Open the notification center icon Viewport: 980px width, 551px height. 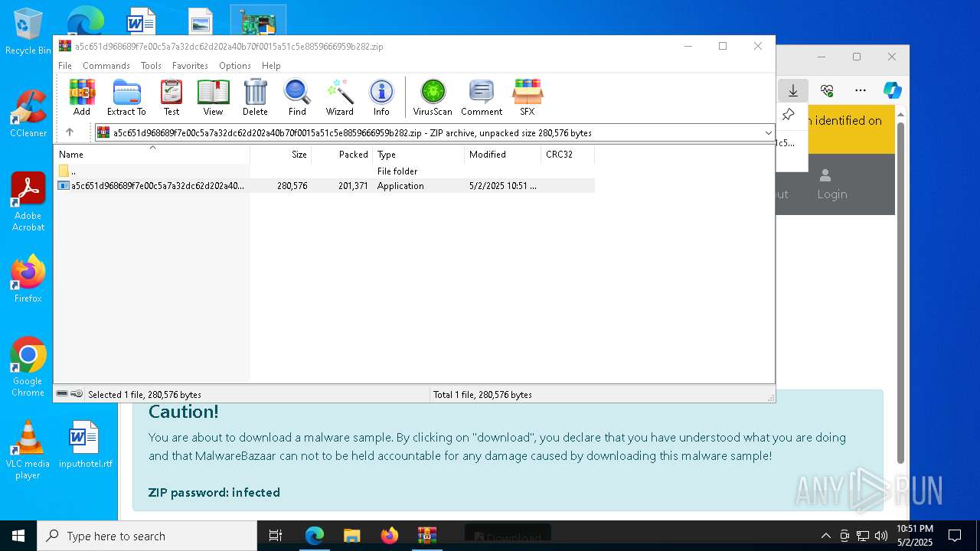[955, 536]
